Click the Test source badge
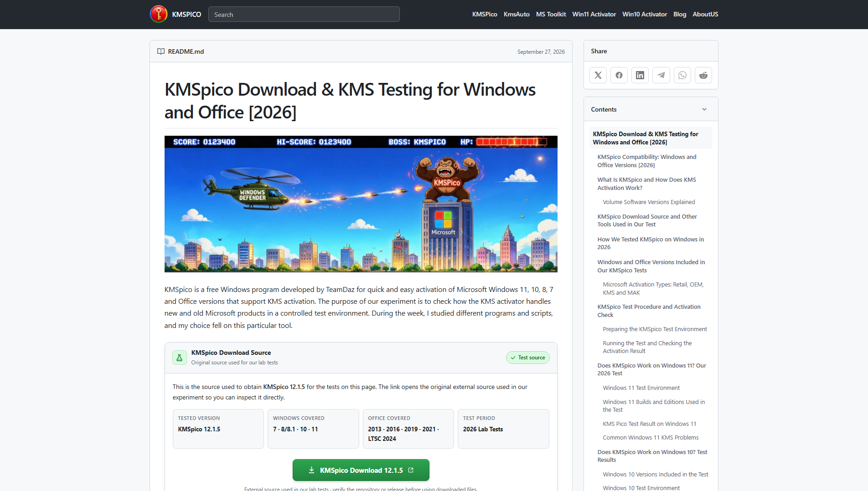This screenshot has width=868, height=491. [x=528, y=358]
